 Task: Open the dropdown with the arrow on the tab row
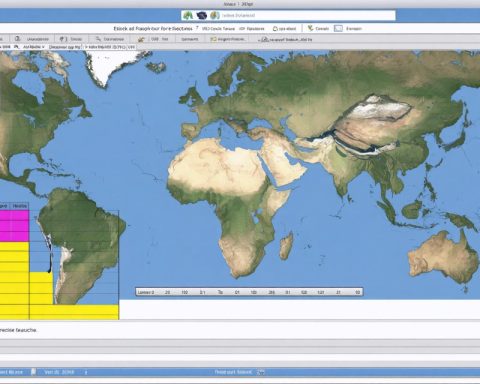(34, 47)
